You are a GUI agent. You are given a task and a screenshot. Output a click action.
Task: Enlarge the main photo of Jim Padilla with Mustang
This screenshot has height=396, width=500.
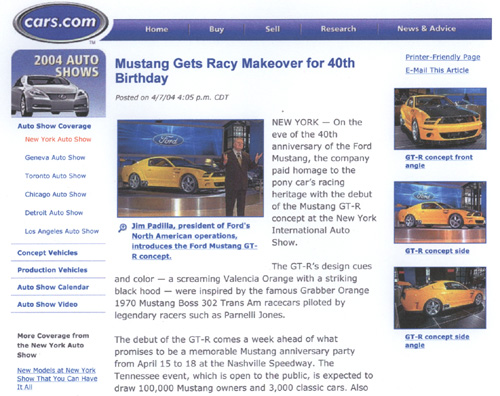pyautogui.click(x=190, y=168)
